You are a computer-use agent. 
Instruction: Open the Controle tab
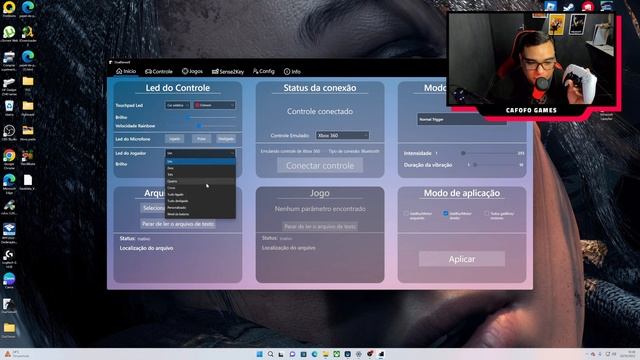pos(159,71)
